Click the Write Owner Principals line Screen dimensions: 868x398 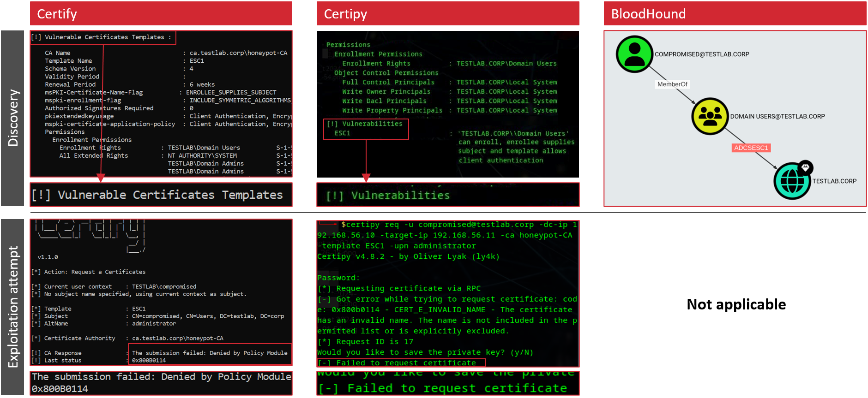click(x=450, y=92)
